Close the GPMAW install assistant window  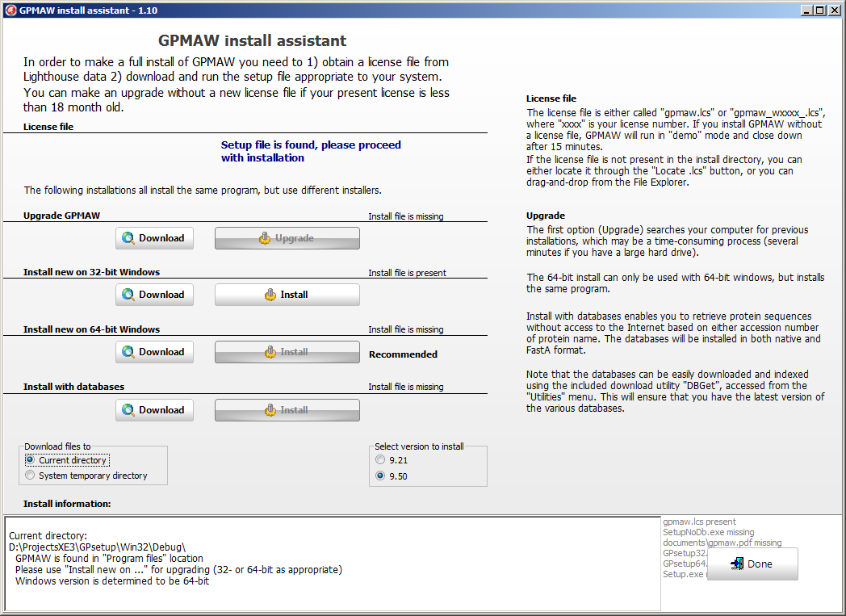pyautogui.click(x=833, y=10)
